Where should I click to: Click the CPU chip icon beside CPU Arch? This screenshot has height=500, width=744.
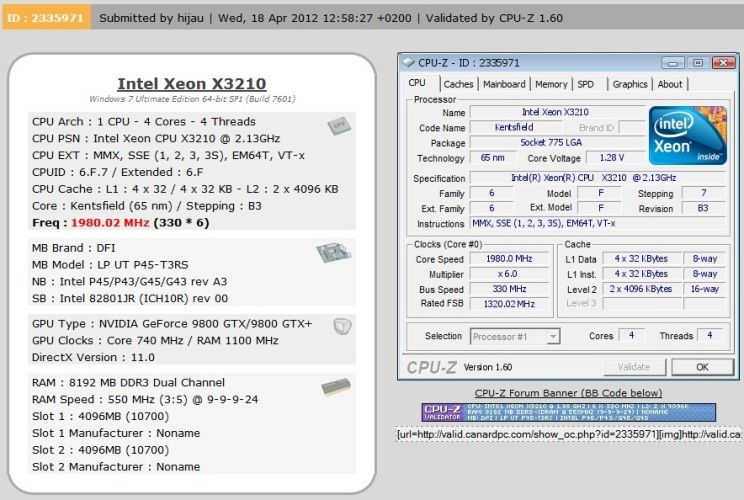[339, 125]
